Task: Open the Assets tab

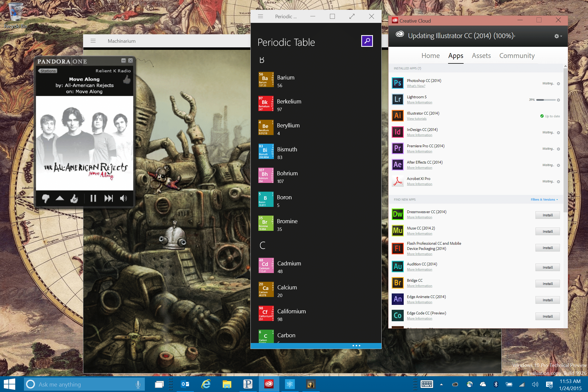Action: point(481,56)
